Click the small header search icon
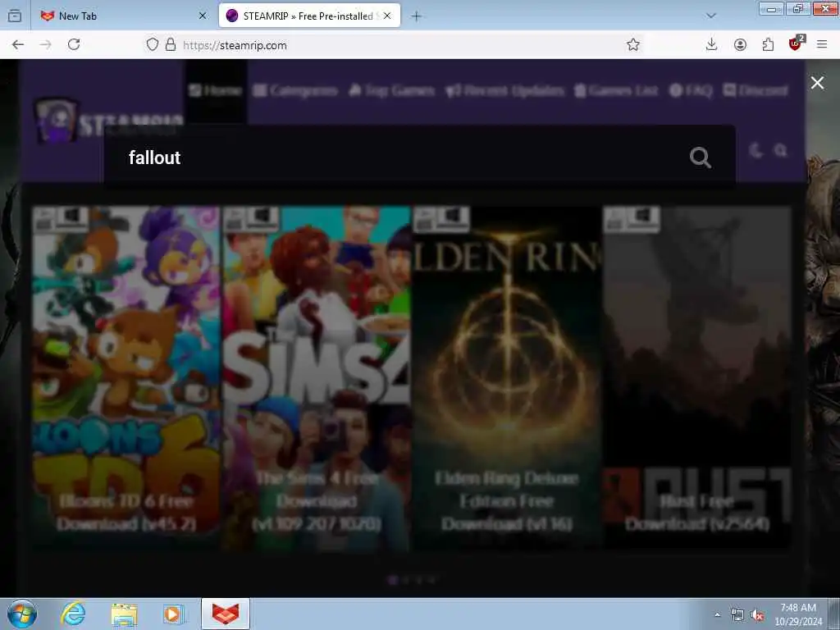Image resolution: width=840 pixels, height=630 pixels. pyautogui.click(x=781, y=151)
